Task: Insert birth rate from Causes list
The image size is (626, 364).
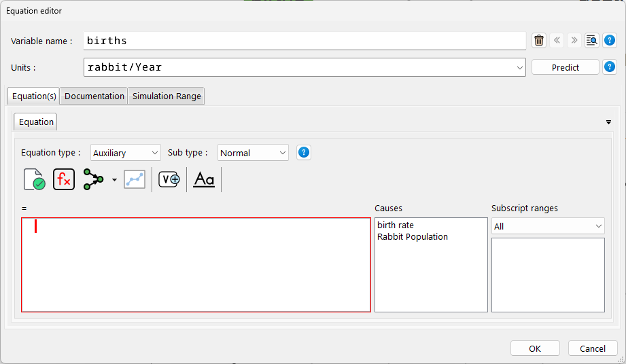Action: [x=396, y=225]
